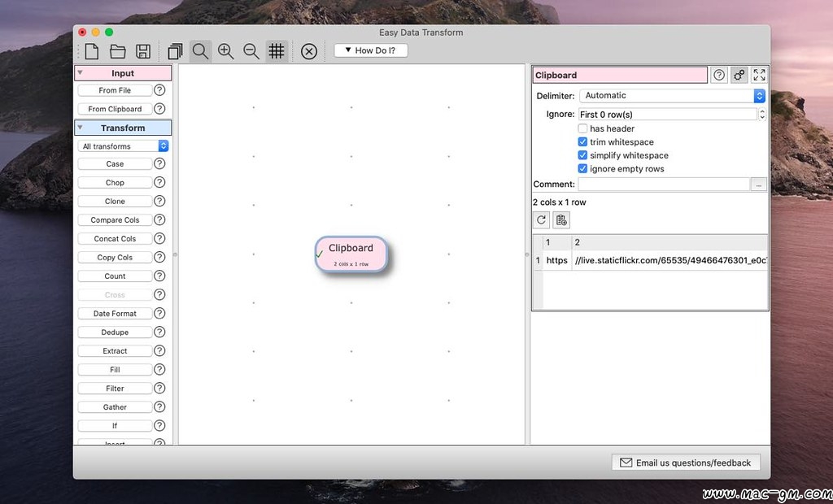833x504 pixels.
Task: Open help for Compare Cols transform
Action: tap(159, 219)
